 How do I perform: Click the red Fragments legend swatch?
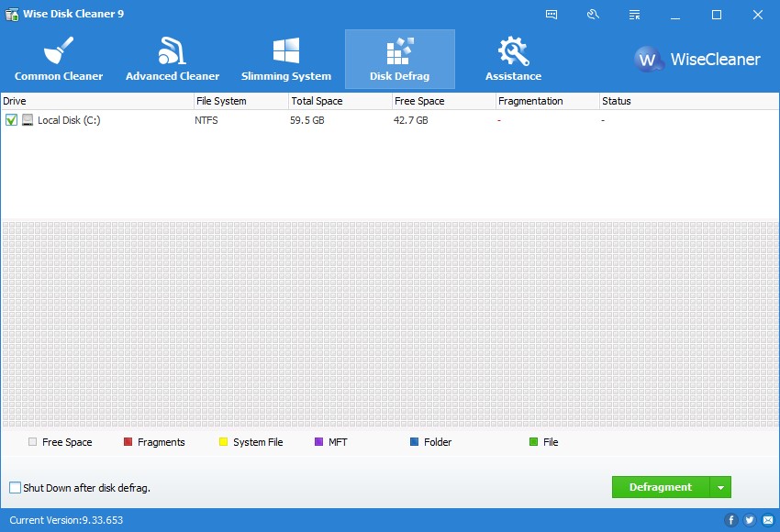coord(128,442)
